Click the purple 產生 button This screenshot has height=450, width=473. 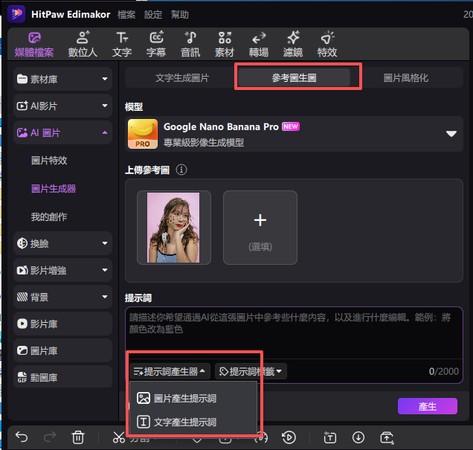coord(427,406)
